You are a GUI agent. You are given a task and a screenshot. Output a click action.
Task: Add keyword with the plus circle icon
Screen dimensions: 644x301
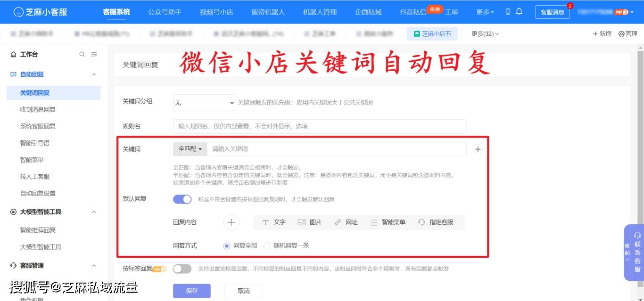pos(478,149)
